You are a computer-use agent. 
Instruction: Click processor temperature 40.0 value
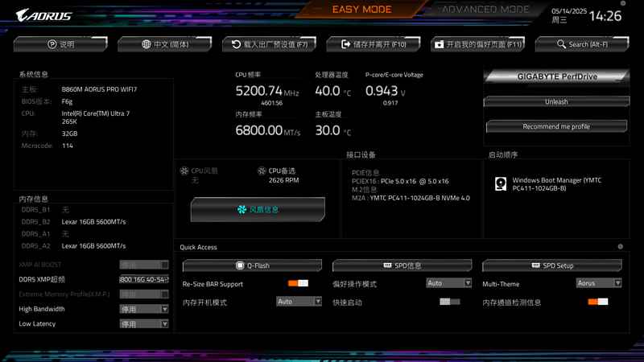click(x=328, y=91)
